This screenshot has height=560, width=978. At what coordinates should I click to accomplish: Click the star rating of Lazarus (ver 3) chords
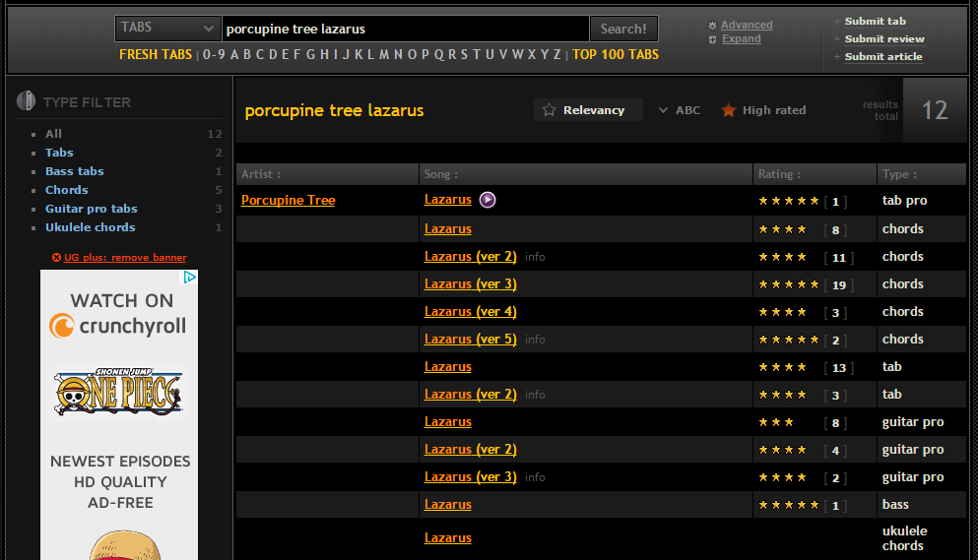point(788,284)
